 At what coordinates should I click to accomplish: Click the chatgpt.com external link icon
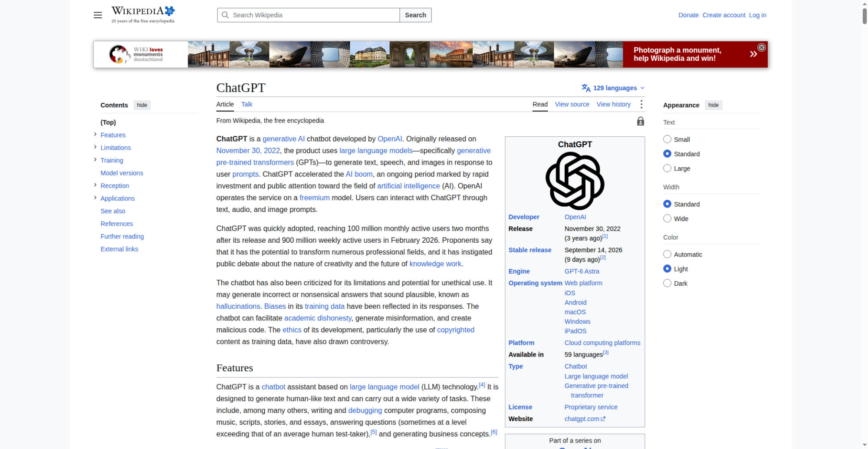(x=603, y=419)
